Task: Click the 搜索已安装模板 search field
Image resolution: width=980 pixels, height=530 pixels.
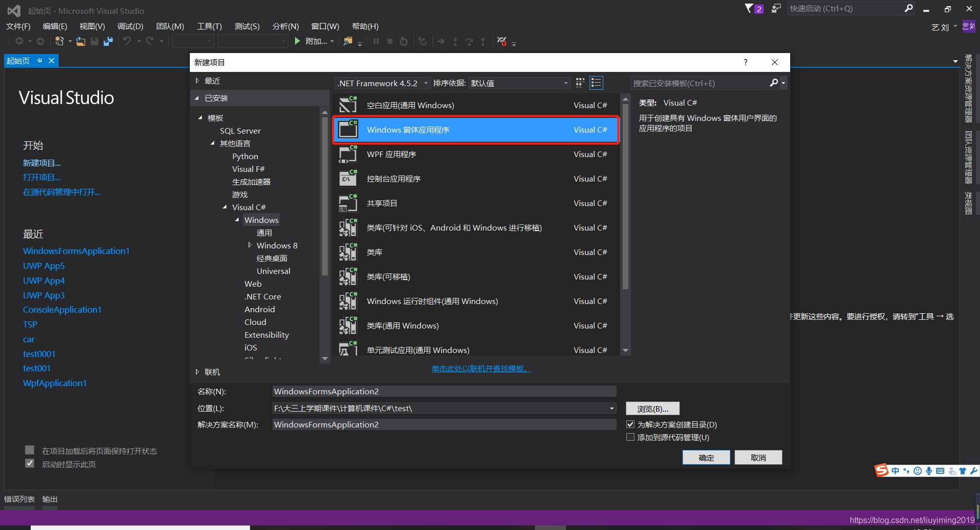Action: point(700,83)
